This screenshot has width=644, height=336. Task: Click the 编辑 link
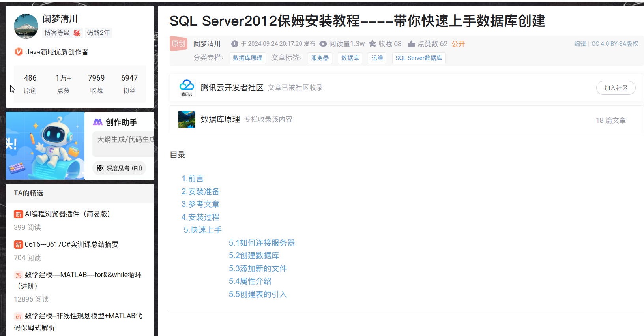click(x=580, y=44)
